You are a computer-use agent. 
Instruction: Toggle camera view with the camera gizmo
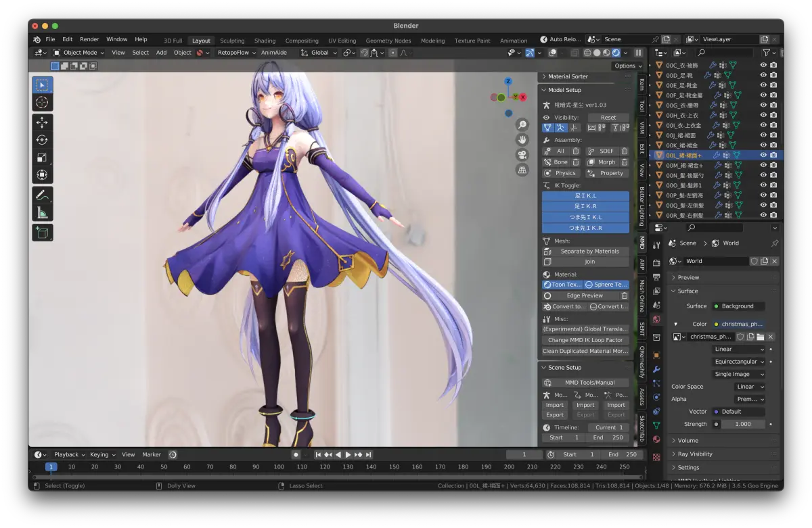click(522, 155)
